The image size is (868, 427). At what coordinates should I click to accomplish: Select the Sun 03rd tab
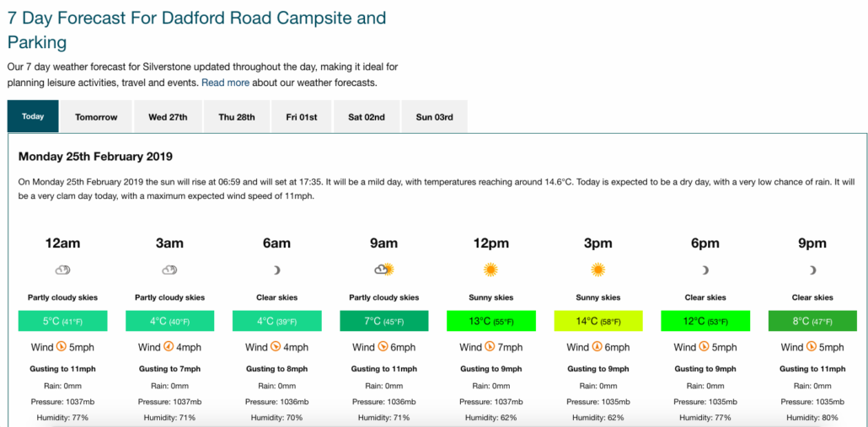pos(435,117)
